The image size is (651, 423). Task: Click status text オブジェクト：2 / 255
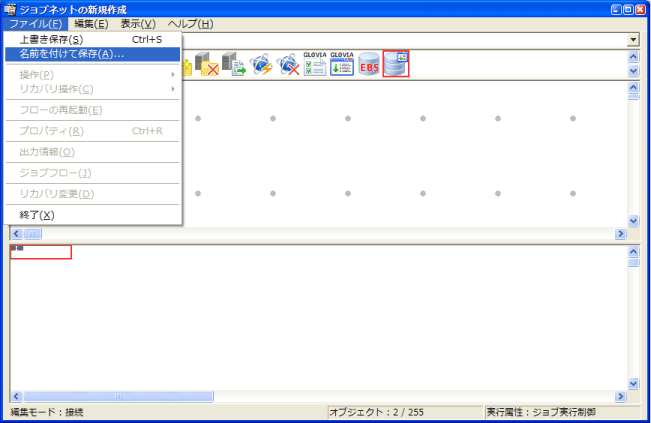[376, 412]
